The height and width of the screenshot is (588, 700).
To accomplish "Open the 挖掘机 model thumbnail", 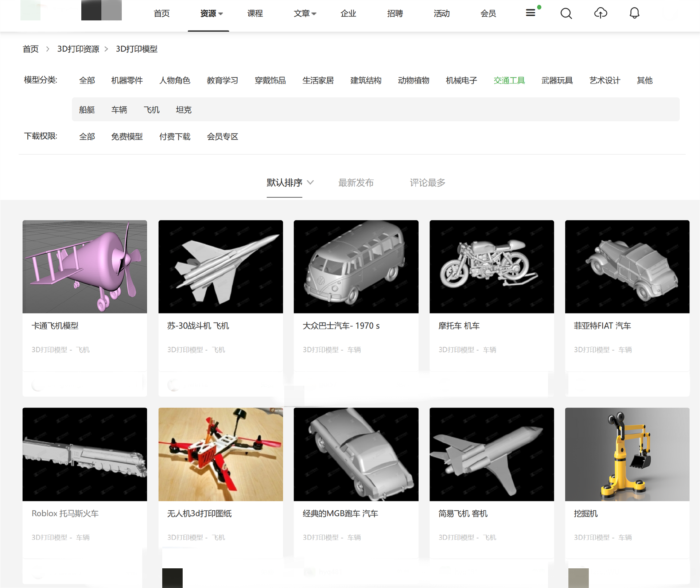I will pos(627,454).
